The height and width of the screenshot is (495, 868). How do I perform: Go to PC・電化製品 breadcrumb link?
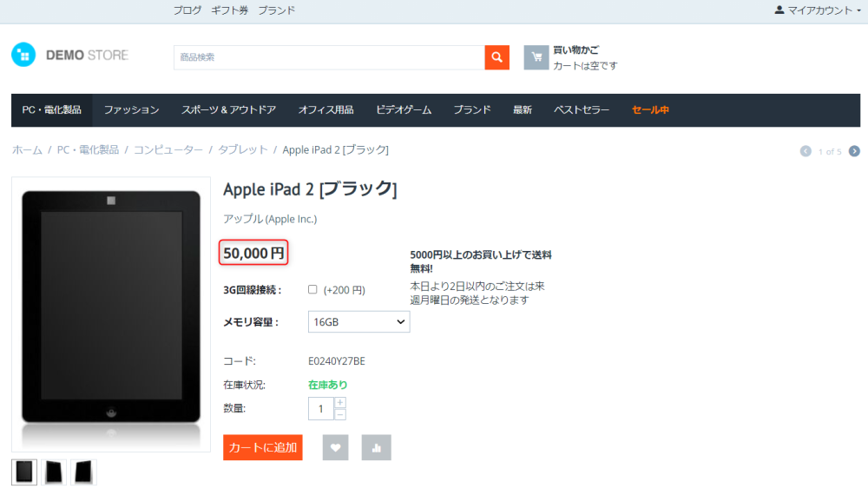[x=88, y=150]
